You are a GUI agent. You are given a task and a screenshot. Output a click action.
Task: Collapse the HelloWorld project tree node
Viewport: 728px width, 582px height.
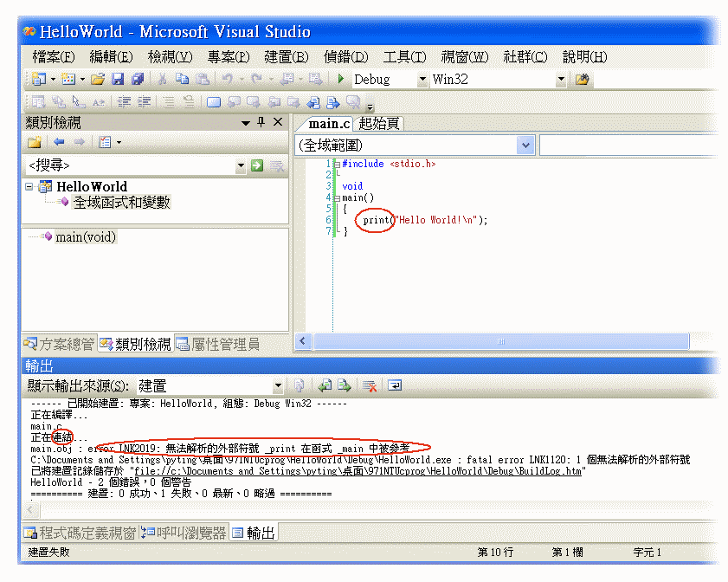[29, 187]
